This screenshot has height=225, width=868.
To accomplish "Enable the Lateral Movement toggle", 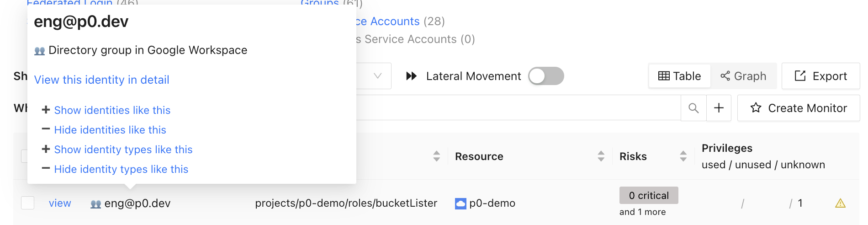I will coord(546,76).
